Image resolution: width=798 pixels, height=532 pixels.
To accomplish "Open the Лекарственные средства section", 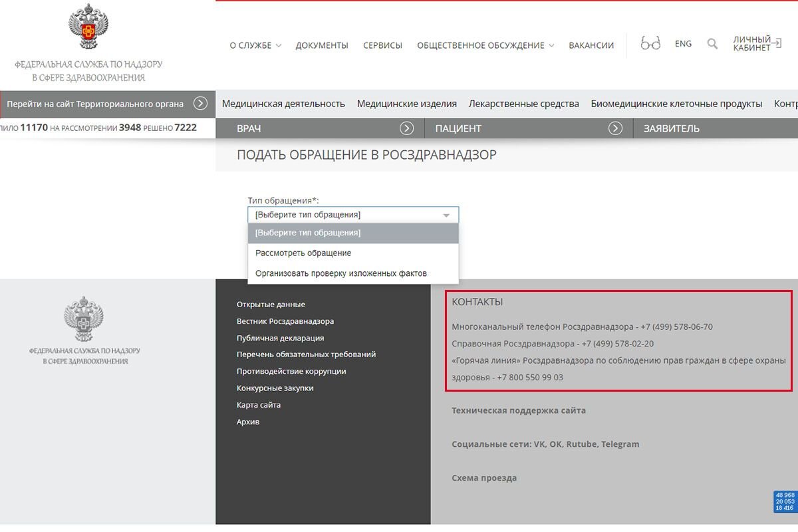I will [x=523, y=103].
